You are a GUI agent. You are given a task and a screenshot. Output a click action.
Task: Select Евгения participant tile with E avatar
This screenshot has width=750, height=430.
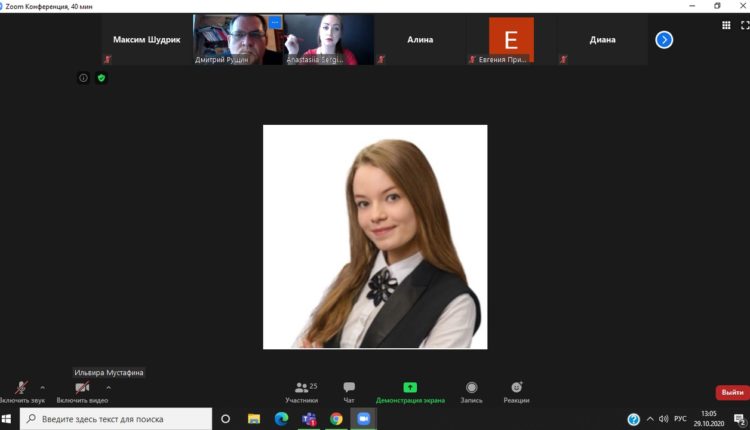click(511, 40)
